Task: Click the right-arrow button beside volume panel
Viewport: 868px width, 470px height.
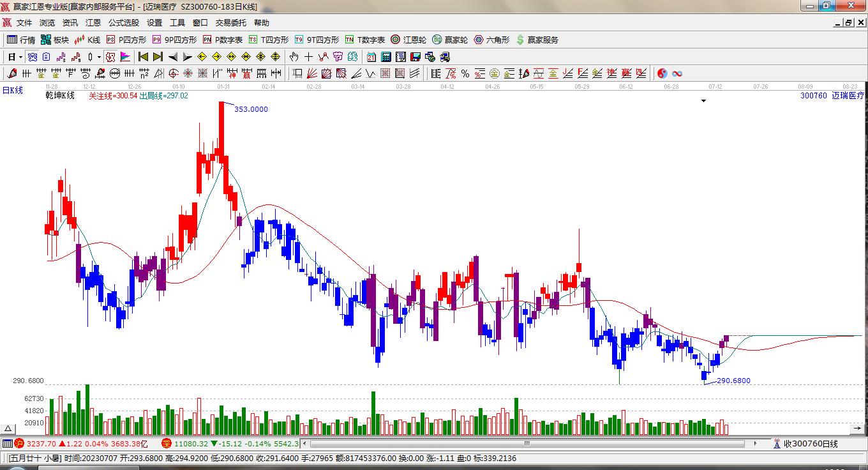Action: tap(858, 428)
